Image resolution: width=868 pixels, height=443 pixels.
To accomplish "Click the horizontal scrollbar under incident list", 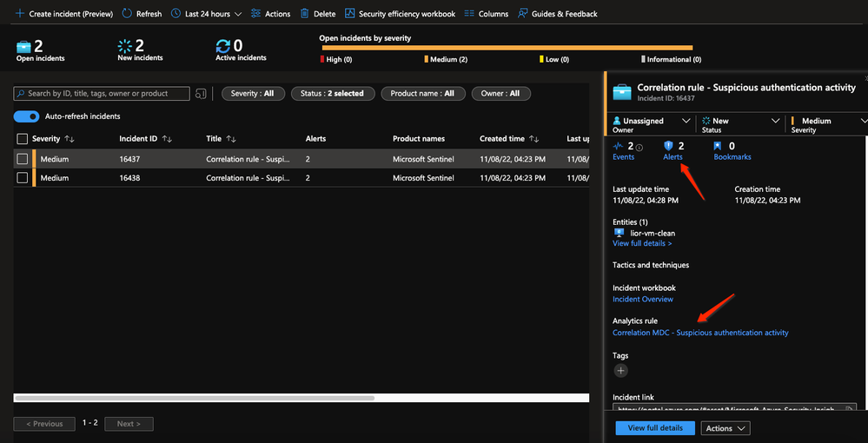I will point(195,398).
